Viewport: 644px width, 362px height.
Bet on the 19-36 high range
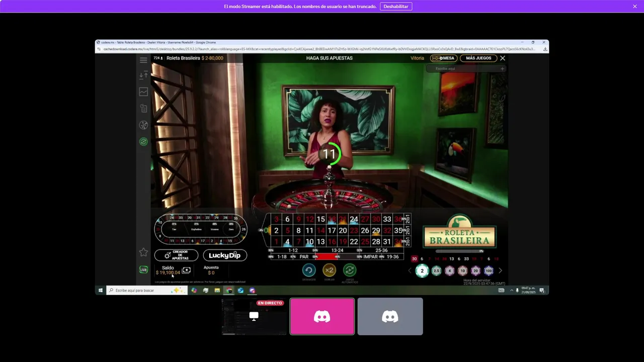[392, 257]
